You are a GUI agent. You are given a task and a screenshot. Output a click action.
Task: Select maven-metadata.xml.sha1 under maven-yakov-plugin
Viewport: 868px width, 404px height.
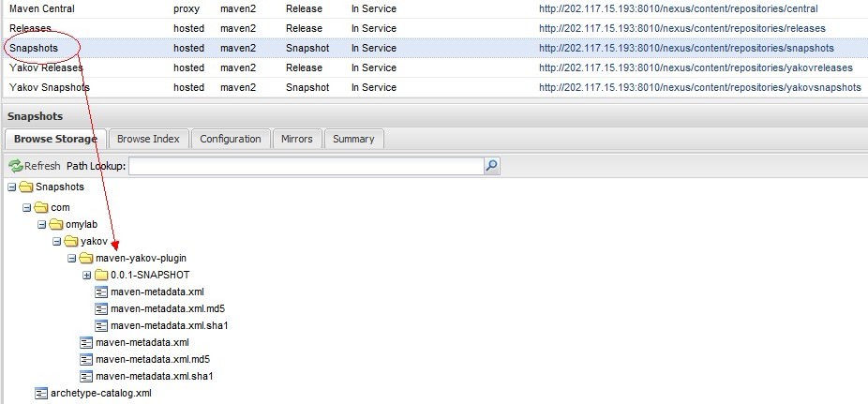[170, 325]
